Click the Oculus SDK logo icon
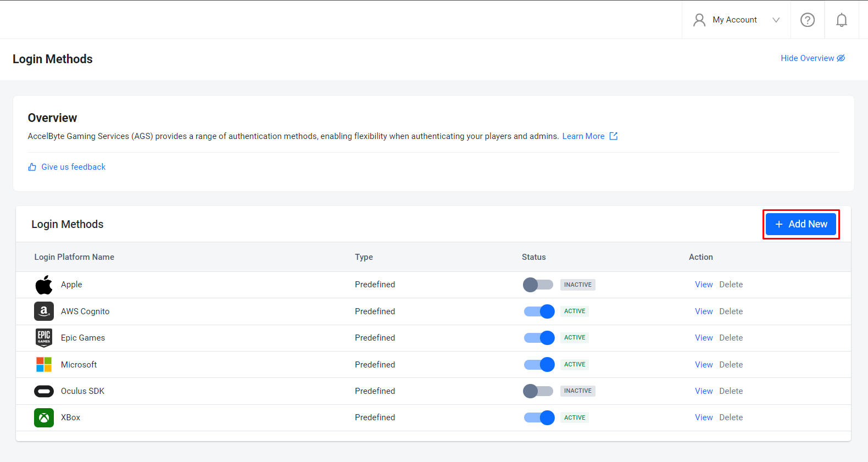 (44, 391)
